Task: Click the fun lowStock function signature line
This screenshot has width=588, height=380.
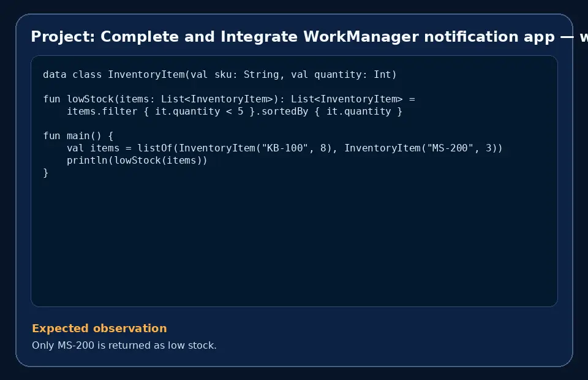Action: tap(228, 99)
